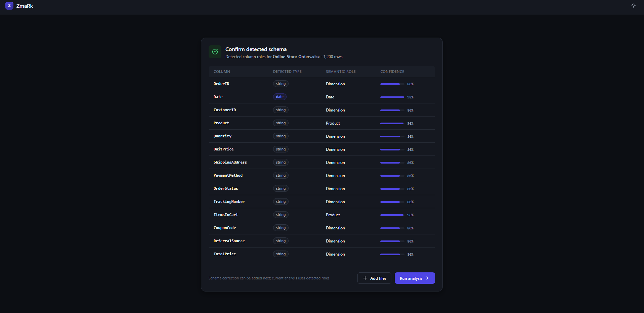Image resolution: width=644 pixels, height=313 pixels.
Task: Click the 80% value in CustomerID row
Action: [x=411, y=110]
